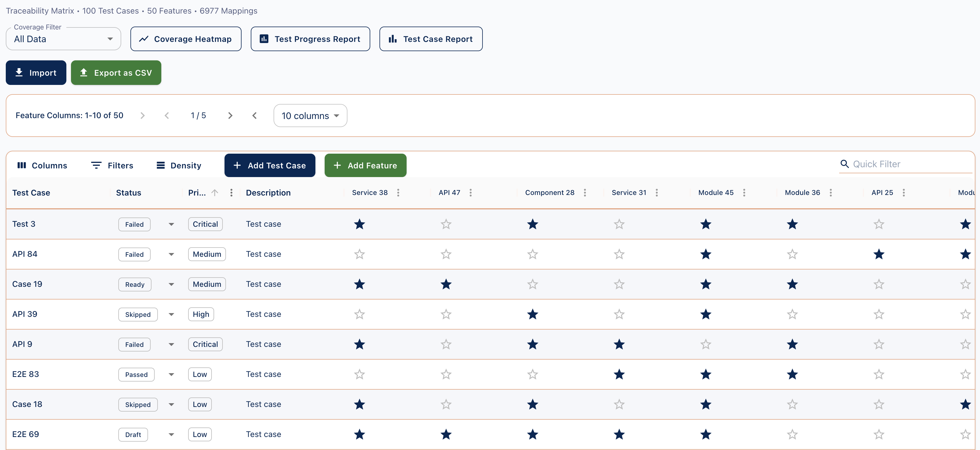The height and width of the screenshot is (450, 980).
Task: Open the Coverage Heatmap view
Action: pyautogui.click(x=186, y=39)
